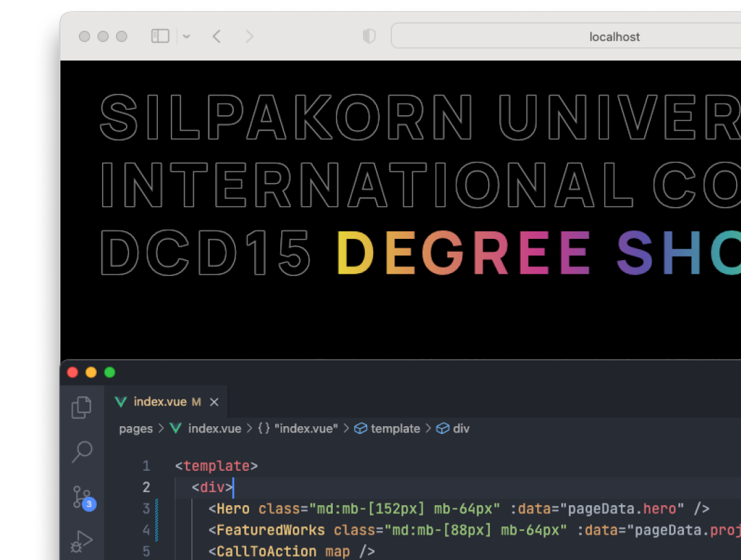Click SILPAKORN in the page heading
This screenshot has width=741, height=560.
tap(286, 117)
